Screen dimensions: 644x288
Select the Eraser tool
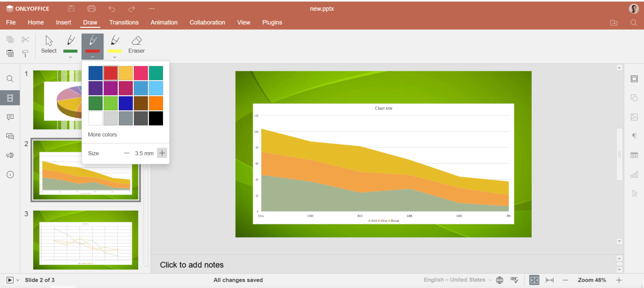pos(136,45)
